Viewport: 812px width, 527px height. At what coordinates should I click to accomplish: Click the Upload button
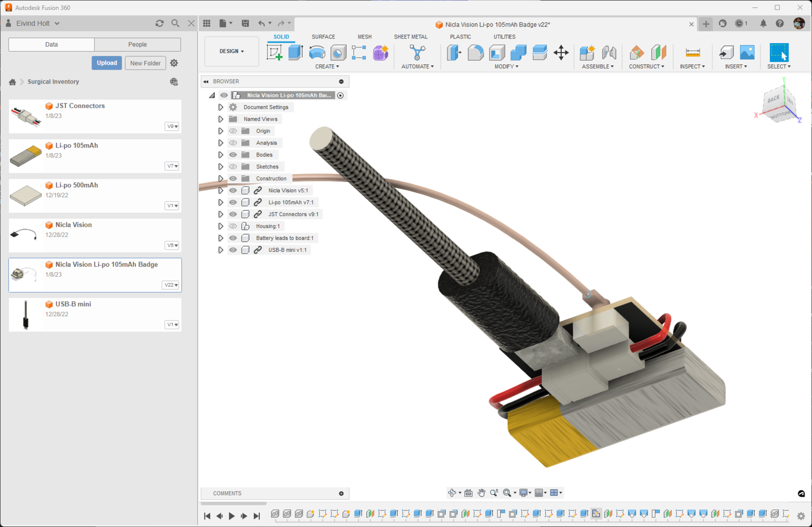[x=106, y=63]
